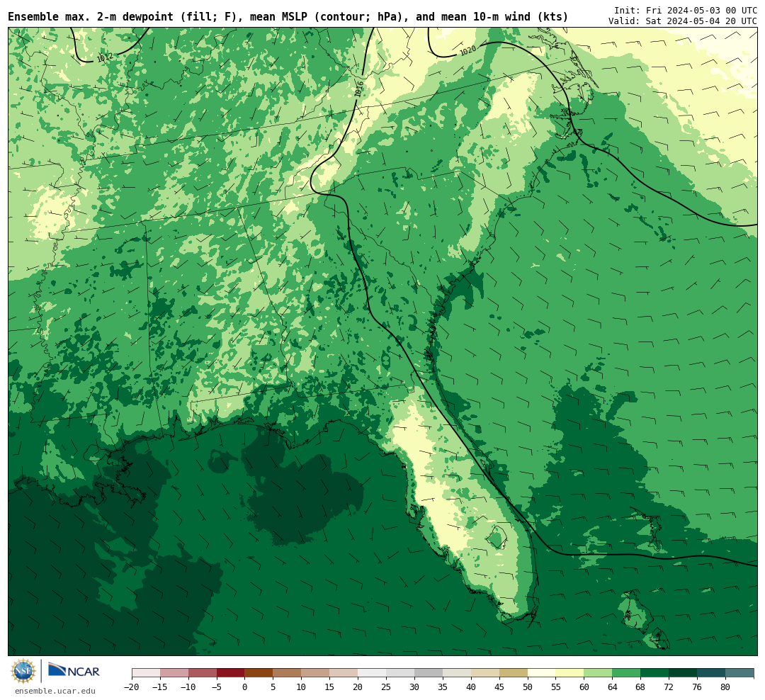Click the 72 colorbar tick label
765x700 pixels.
click(669, 687)
